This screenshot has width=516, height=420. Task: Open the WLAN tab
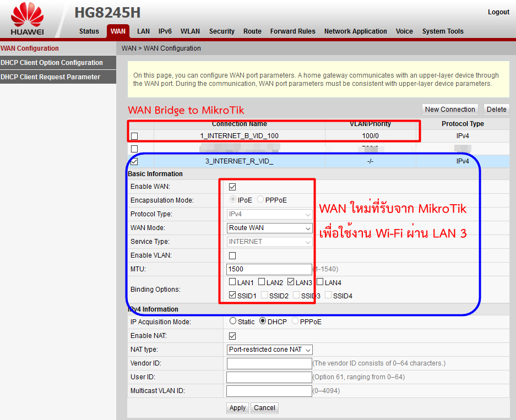click(190, 31)
